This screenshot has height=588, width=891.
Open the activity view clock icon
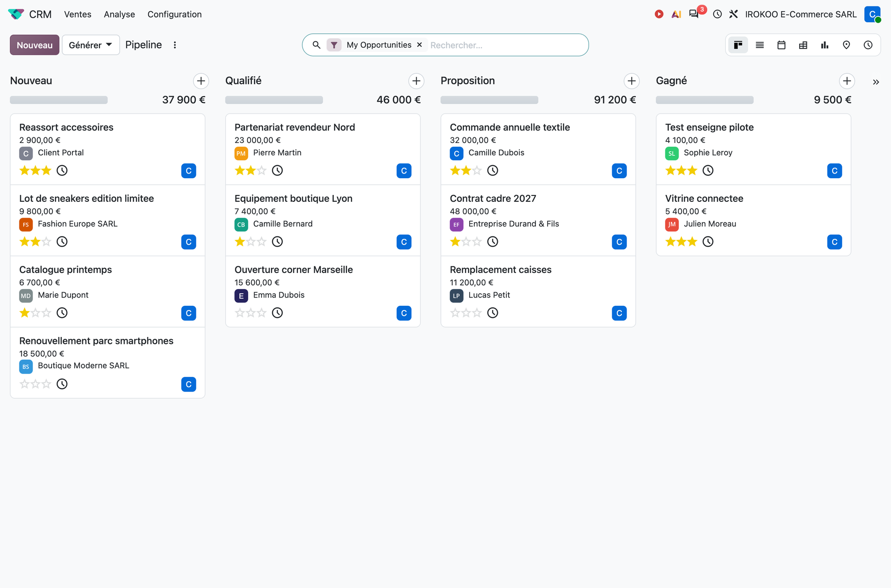[868, 45]
